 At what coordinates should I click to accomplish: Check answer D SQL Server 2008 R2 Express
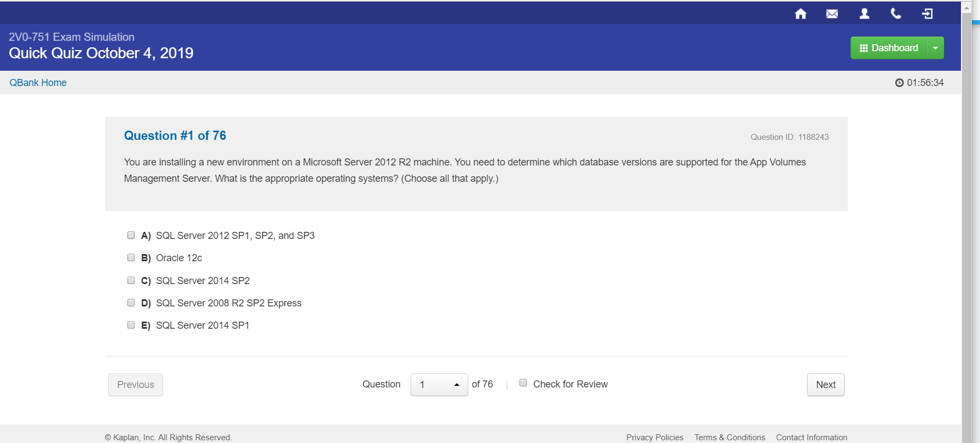pyautogui.click(x=131, y=303)
